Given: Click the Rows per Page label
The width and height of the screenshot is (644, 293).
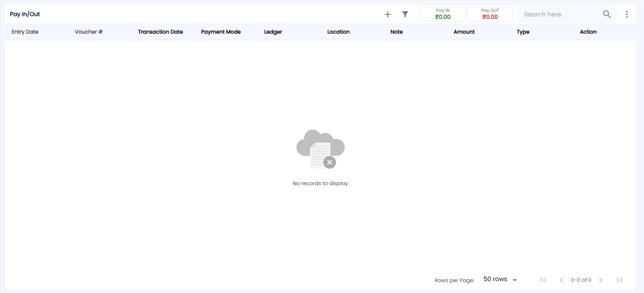Looking at the screenshot, I should tap(454, 280).
